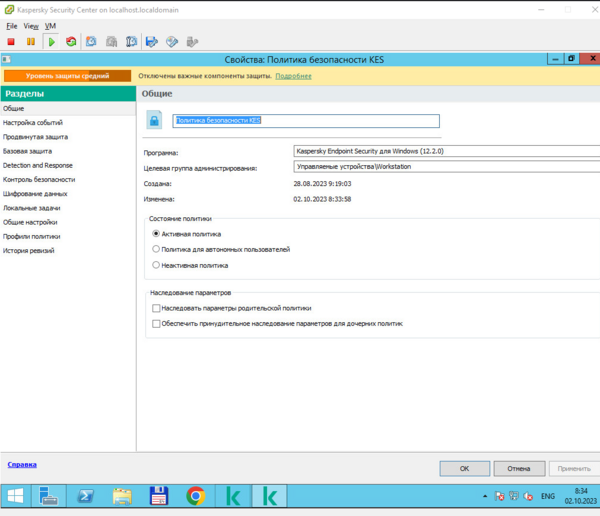Screen dimensions: 600x516
Task: Click the properties window system menu icon
Action: [7, 59]
